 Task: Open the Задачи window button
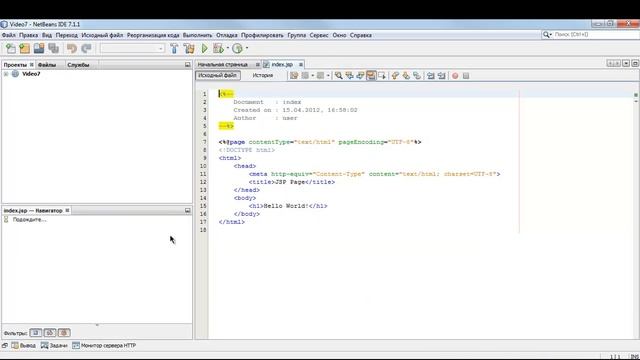[54, 345]
